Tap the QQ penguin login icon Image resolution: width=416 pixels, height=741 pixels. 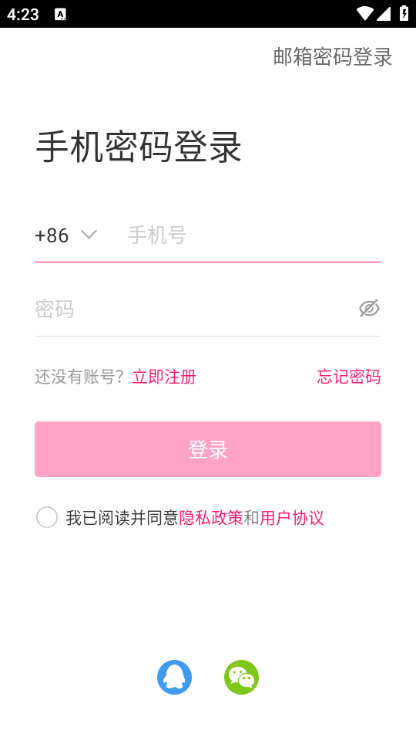(174, 677)
